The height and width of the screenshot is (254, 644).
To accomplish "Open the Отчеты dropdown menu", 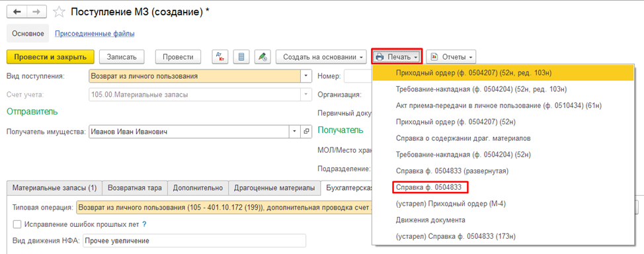I will click(451, 57).
